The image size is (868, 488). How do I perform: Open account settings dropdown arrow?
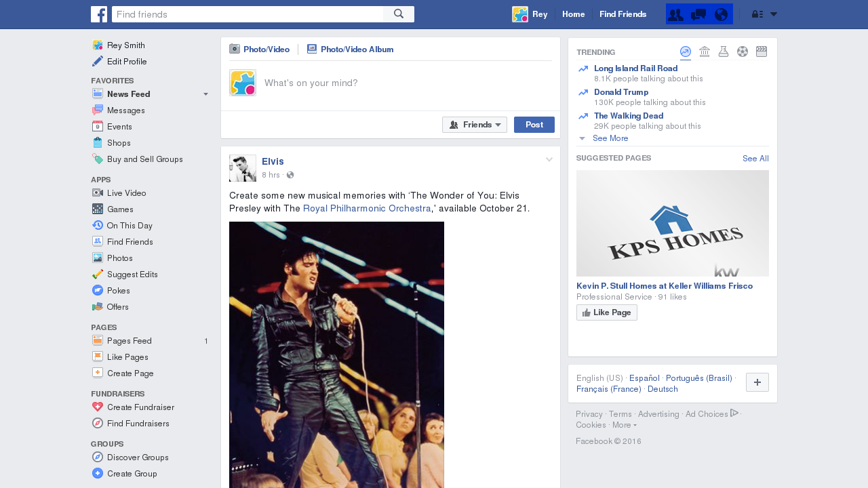774,14
